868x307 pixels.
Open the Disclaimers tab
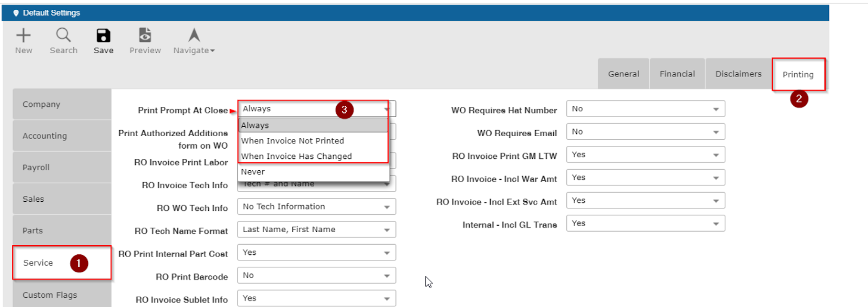[738, 74]
